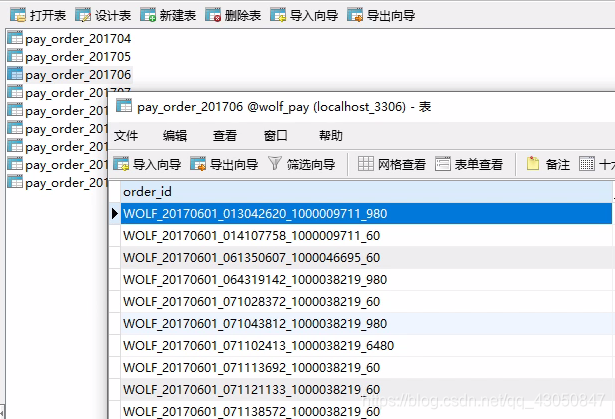Image resolution: width=615 pixels, height=419 pixels.
Task: Select row WOLF_20170601_071028372_1000038219_60
Action: coord(366,301)
